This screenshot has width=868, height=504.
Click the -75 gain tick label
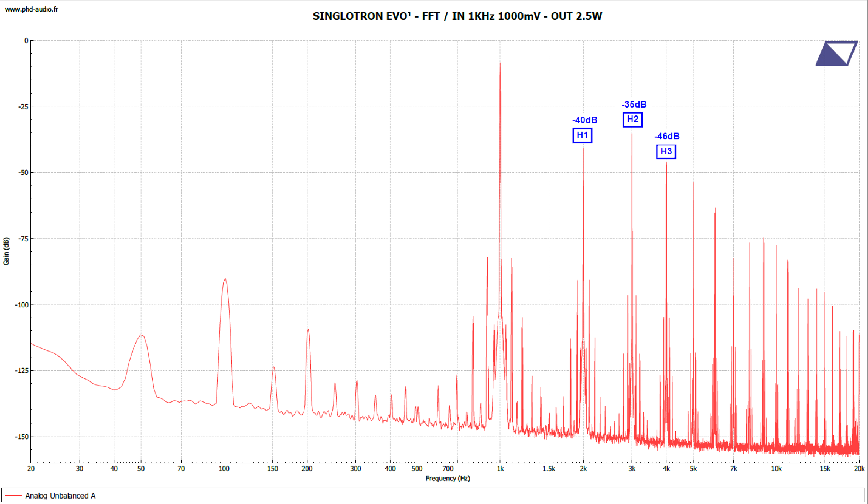(x=23, y=238)
